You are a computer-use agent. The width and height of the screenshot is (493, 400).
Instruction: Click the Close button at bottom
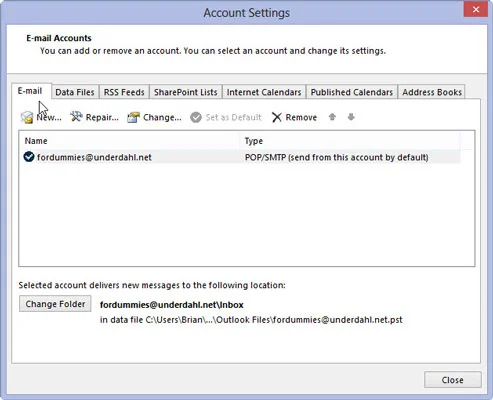tap(453, 380)
